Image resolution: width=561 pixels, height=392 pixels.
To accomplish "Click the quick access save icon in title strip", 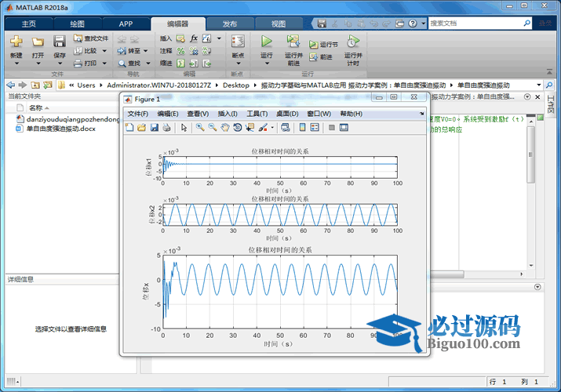I will [x=322, y=24].
